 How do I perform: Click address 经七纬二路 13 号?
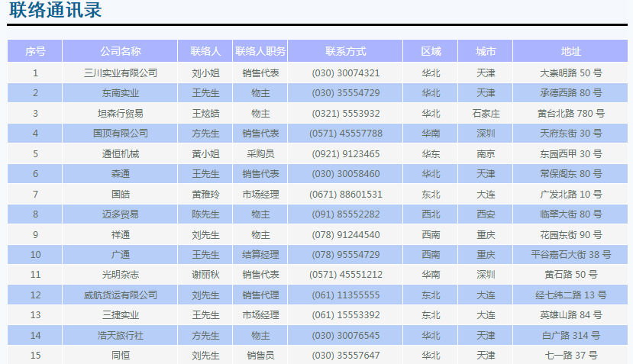570,295
